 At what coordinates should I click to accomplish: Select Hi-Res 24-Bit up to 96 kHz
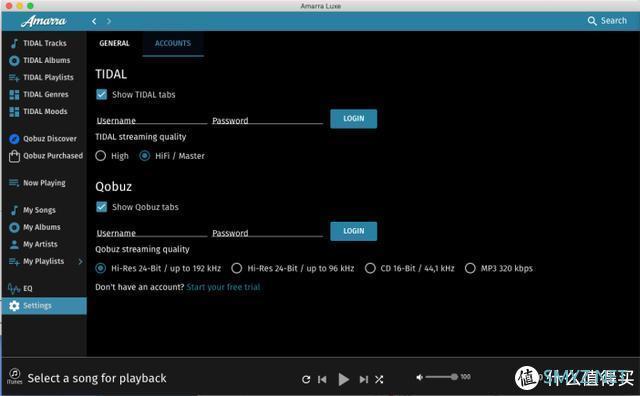point(237,268)
